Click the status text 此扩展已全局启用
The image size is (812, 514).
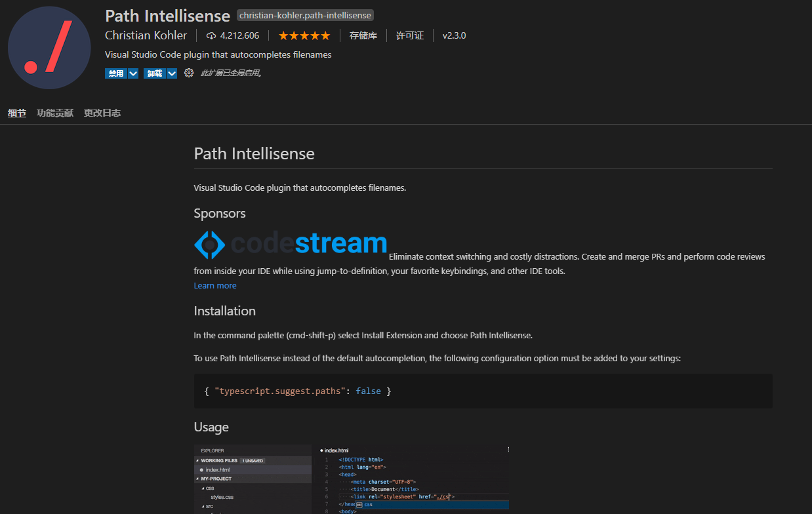click(232, 73)
